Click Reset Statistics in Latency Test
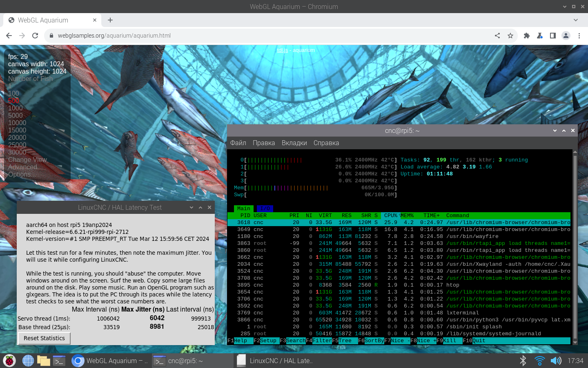The height and width of the screenshot is (368, 588). [x=44, y=338]
